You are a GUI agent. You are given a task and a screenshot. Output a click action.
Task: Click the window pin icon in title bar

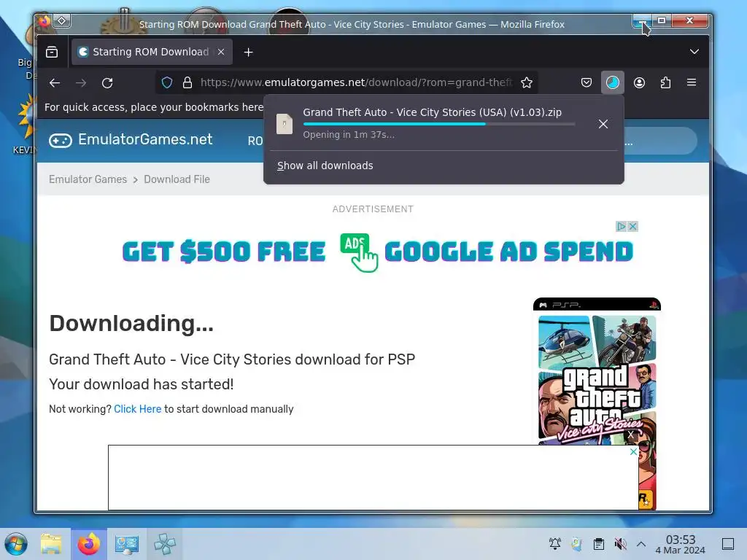pos(62,21)
